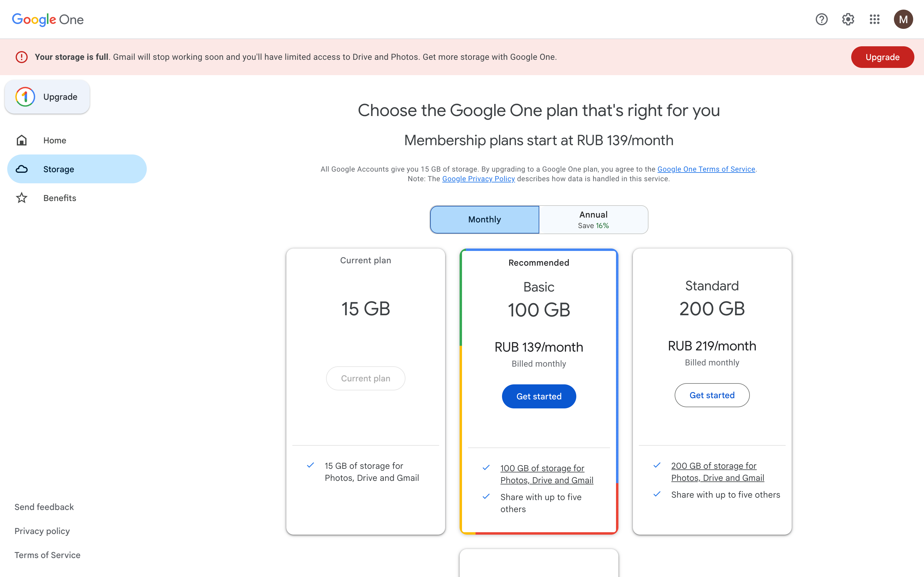The image size is (924, 577).
Task: Click the Benefits star icon
Action: [22, 198]
